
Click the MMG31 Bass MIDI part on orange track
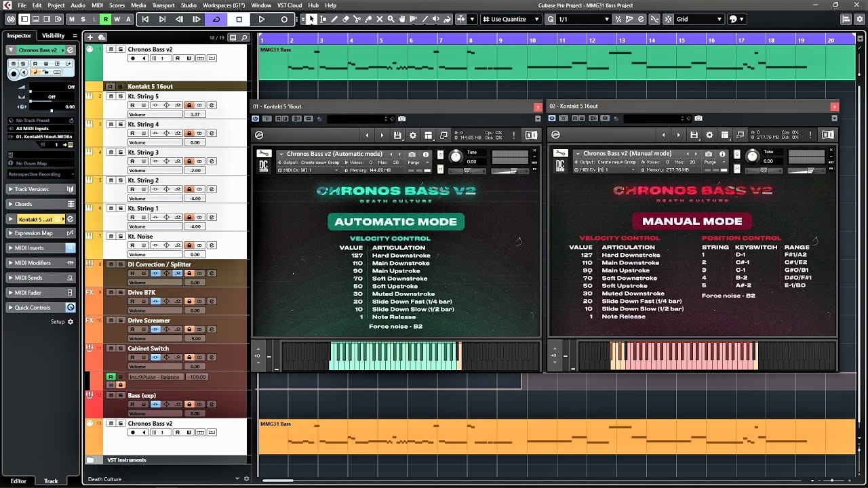(x=556, y=437)
